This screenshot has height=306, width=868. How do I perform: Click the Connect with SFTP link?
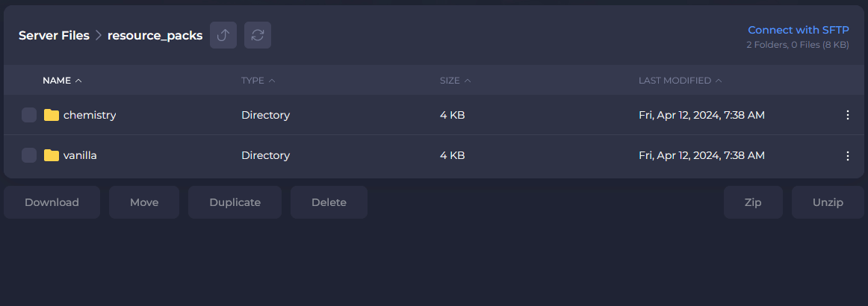point(798,31)
